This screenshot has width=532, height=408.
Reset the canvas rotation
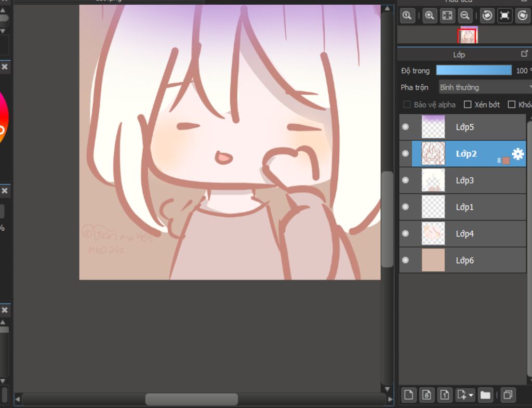(505, 16)
